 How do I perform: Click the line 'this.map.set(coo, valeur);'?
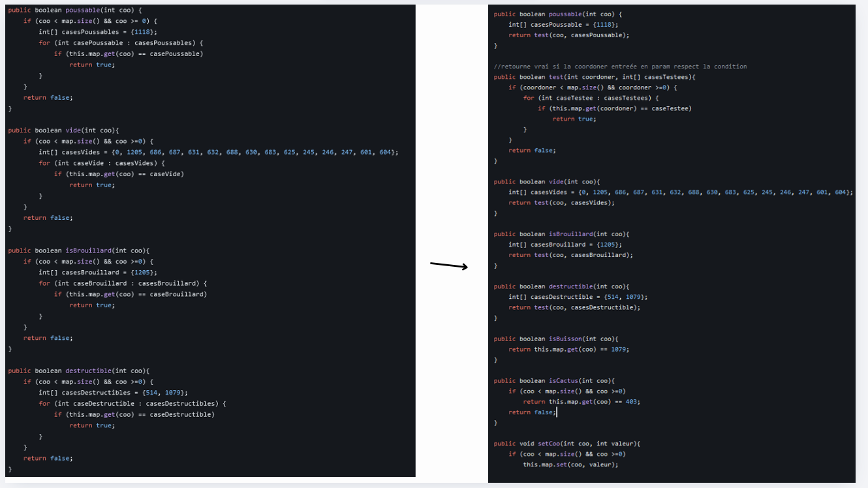pyautogui.click(x=570, y=465)
